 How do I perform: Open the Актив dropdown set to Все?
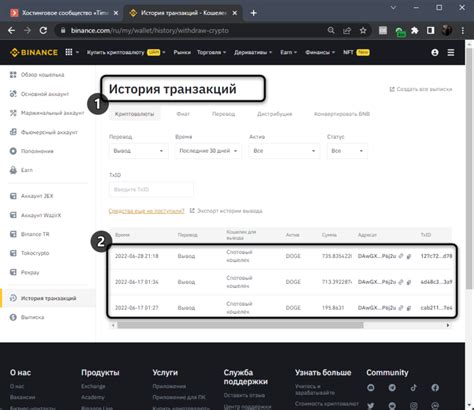284,151
